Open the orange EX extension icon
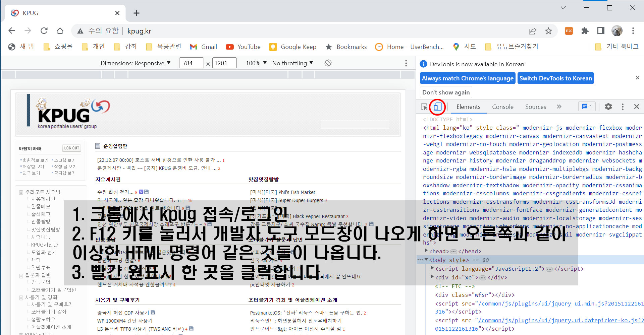This screenshot has width=644, height=335. 569,31
